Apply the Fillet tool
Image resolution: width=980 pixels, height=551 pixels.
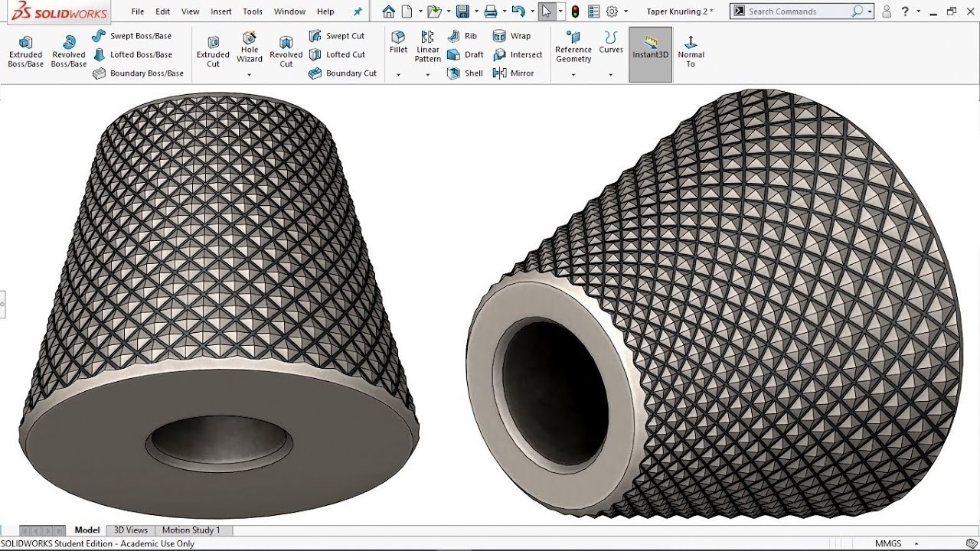398,43
